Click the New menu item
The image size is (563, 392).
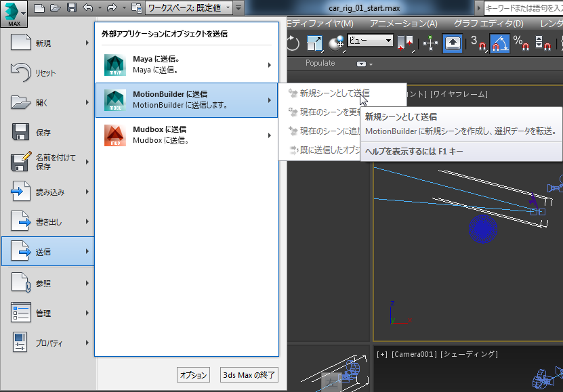(47, 43)
